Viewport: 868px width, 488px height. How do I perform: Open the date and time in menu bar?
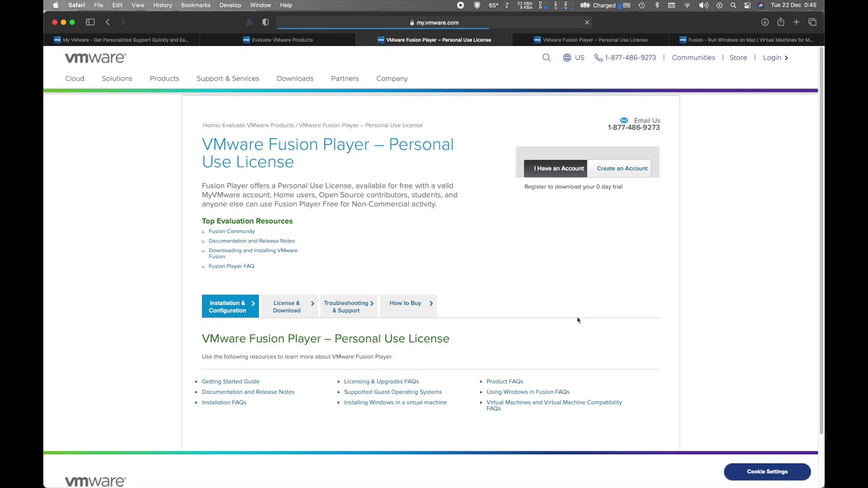[x=793, y=5]
